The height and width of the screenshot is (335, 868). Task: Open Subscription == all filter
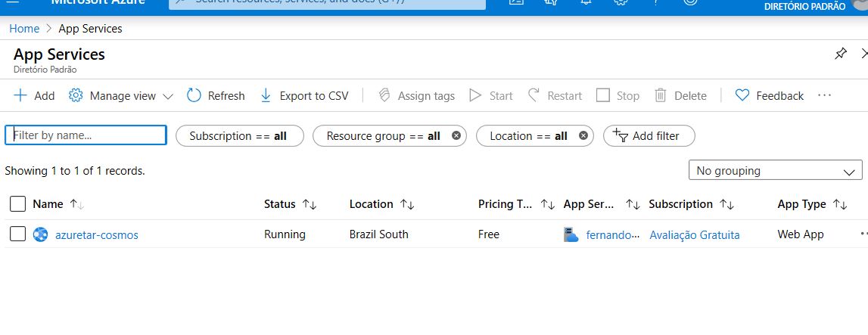pos(239,136)
